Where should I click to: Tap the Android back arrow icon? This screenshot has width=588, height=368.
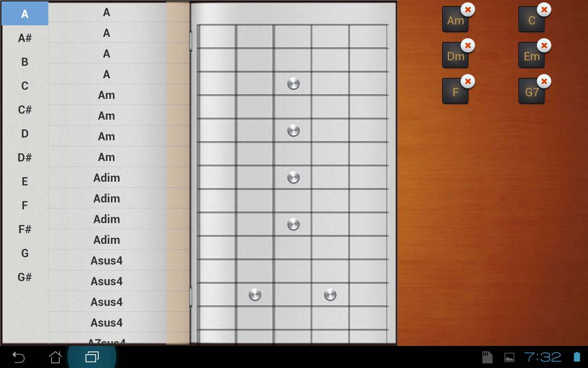[x=18, y=357]
